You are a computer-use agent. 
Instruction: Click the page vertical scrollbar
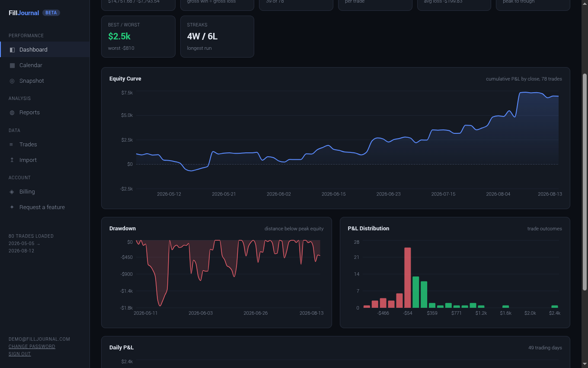pyautogui.click(x=585, y=182)
